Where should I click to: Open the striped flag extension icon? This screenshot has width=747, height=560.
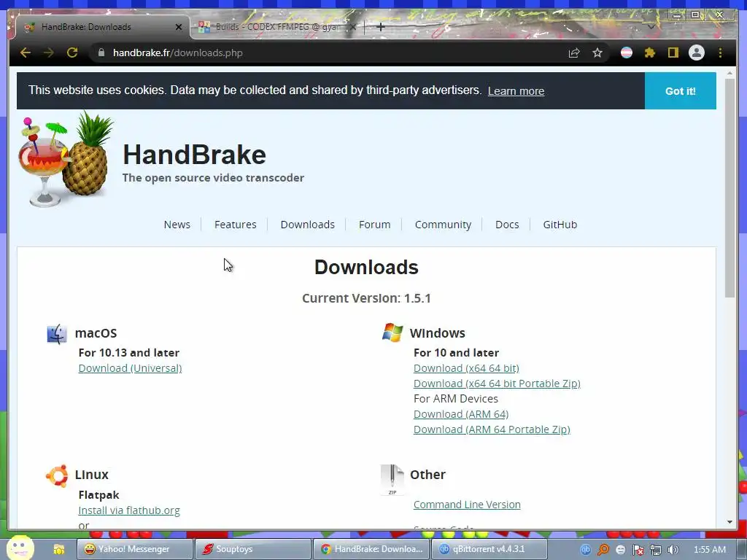click(x=627, y=52)
